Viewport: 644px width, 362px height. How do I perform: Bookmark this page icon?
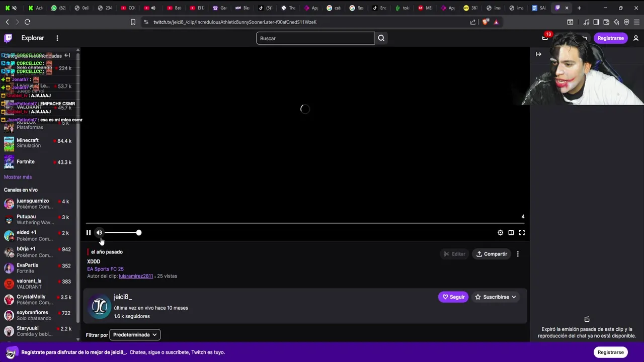[x=133, y=22]
